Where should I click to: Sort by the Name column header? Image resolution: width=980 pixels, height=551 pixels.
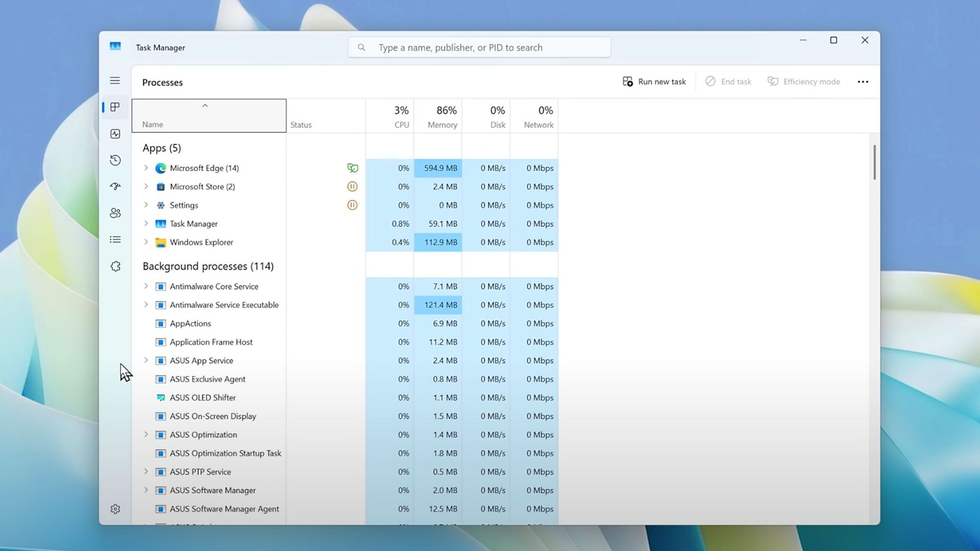click(x=209, y=116)
